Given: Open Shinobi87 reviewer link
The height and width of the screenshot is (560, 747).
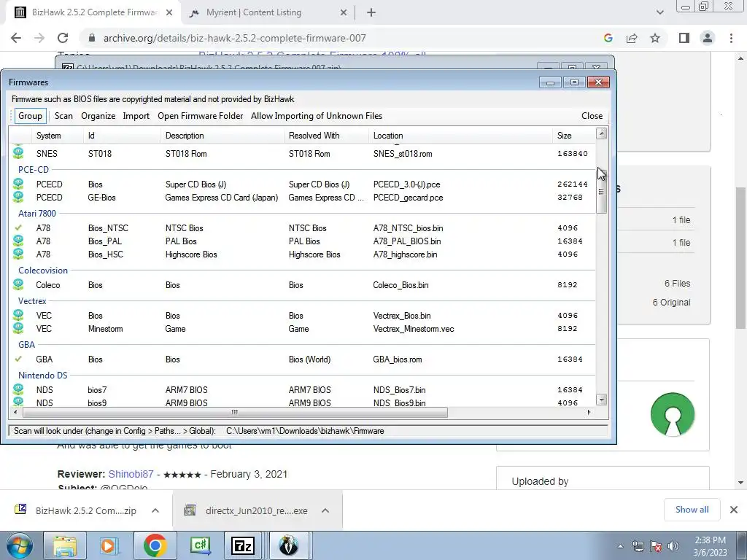Looking at the screenshot, I should 131,474.
